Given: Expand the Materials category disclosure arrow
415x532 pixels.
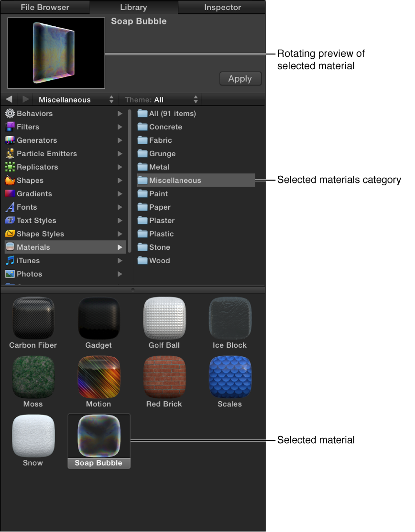Looking at the screenshot, I should click(120, 247).
